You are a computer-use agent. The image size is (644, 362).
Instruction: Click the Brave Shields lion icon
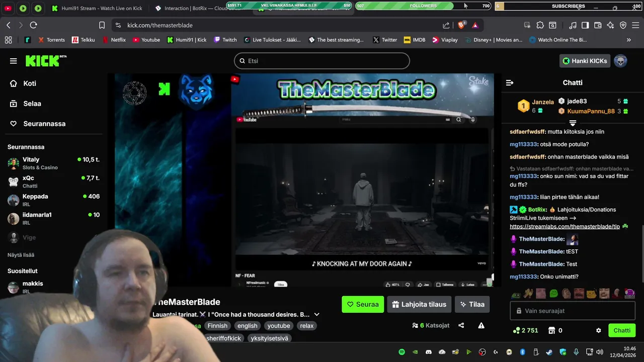tap(461, 25)
